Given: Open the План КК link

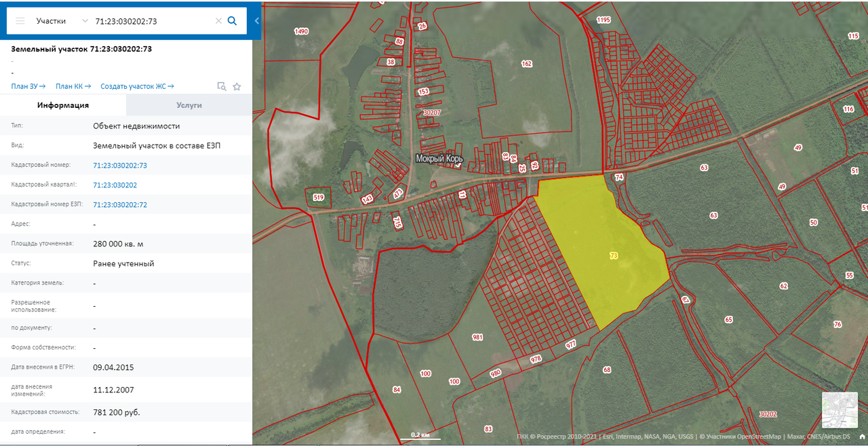Looking at the screenshot, I should pyautogui.click(x=73, y=86).
